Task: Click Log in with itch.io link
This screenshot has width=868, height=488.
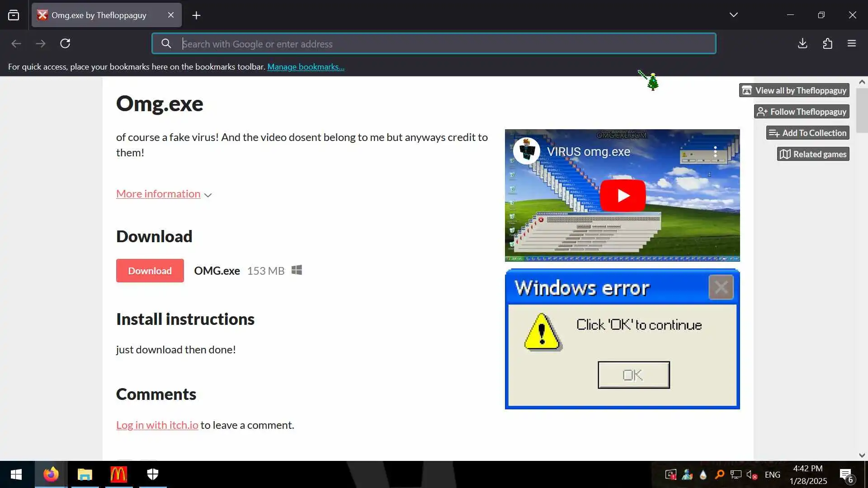Action: tap(157, 425)
